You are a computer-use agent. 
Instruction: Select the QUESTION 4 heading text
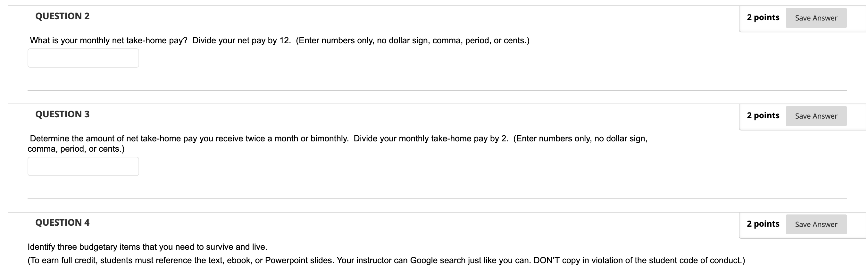(62, 222)
